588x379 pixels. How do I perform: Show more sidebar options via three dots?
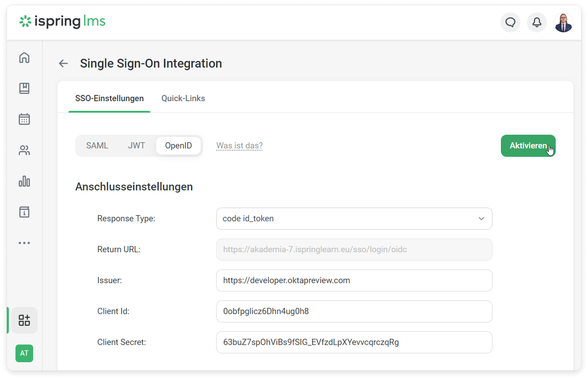[24, 243]
